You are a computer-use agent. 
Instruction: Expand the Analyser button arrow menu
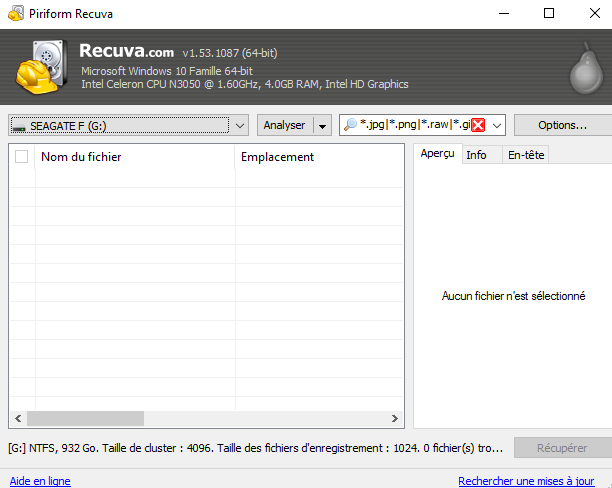tap(322, 126)
